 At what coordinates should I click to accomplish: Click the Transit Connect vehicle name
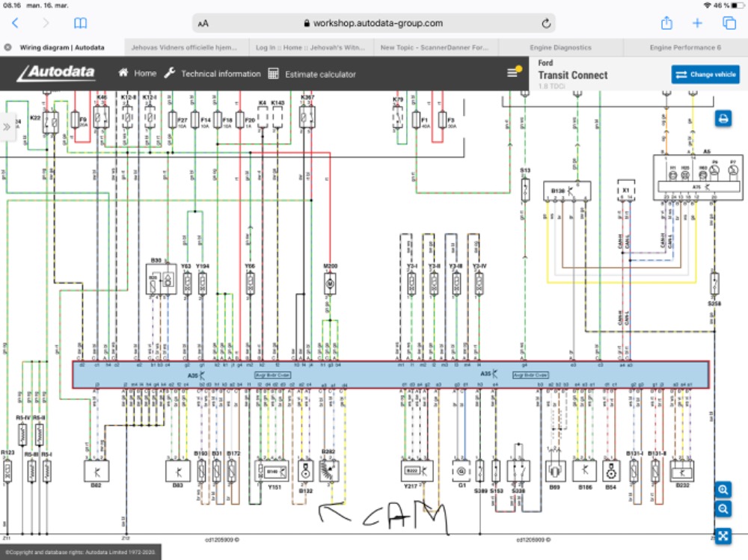[x=573, y=75]
